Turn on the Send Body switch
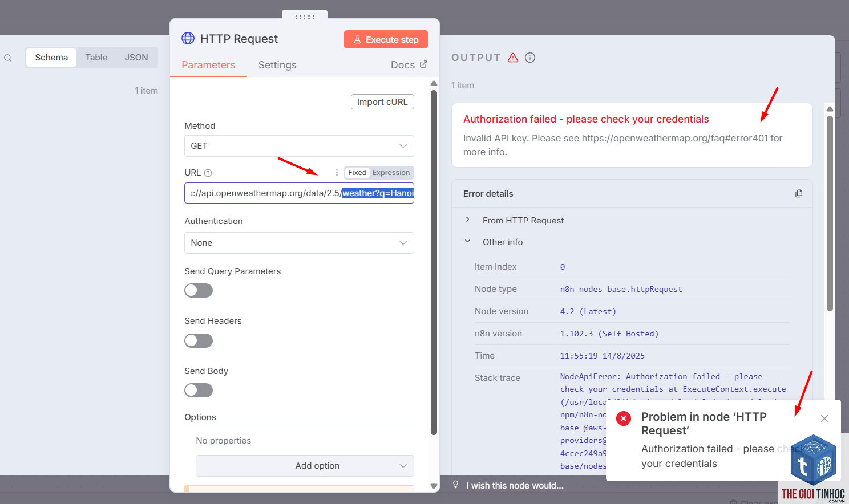This screenshot has width=849, height=504. (x=199, y=390)
